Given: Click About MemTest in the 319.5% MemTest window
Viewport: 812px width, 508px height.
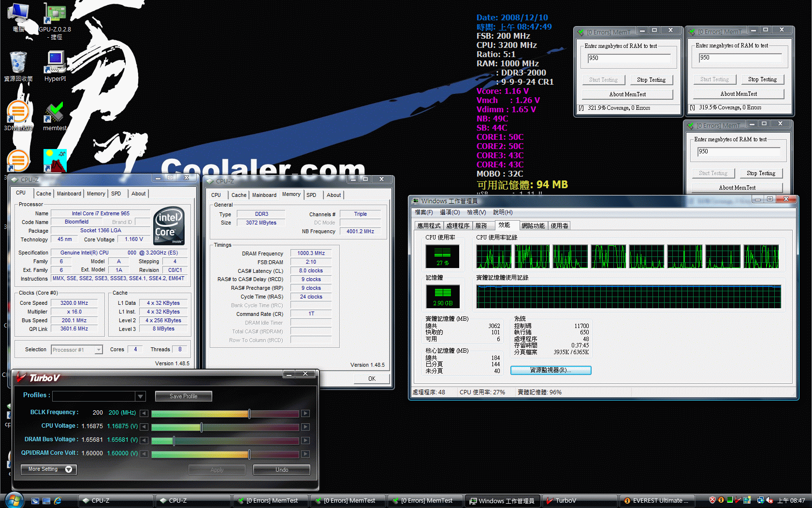Looking at the screenshot, I should [x=739, y=94].
